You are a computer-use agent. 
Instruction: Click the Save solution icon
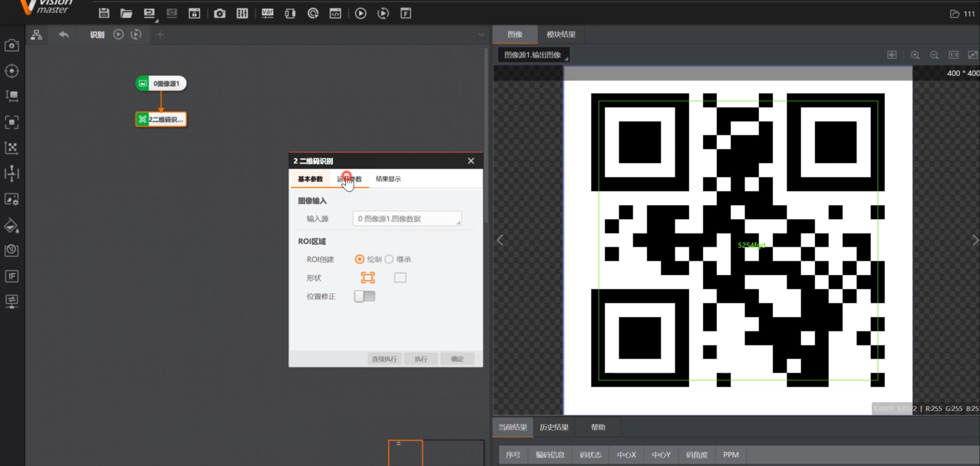click(104, 13)
